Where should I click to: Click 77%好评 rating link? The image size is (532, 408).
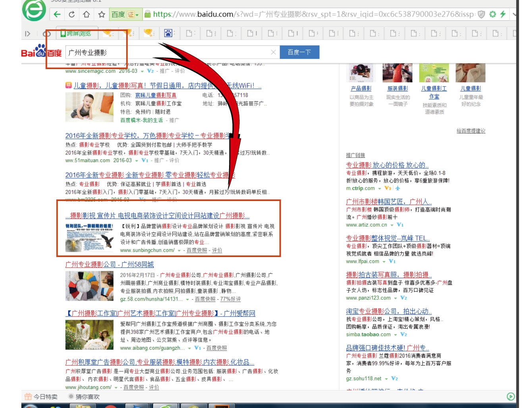[x=230, y=300]
